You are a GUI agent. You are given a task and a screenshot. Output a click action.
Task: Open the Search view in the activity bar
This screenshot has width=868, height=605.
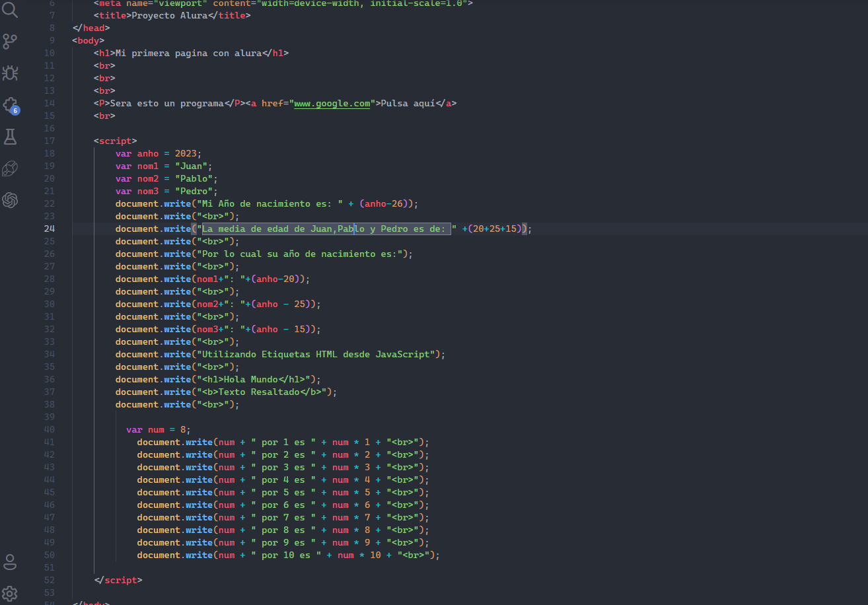pos(10,9)
